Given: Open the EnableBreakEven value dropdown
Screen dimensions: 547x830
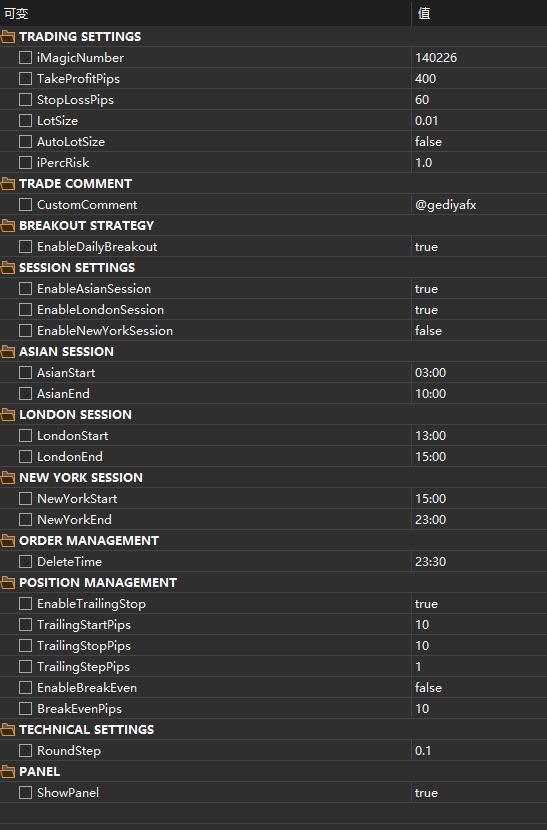Looking at the screenshot, I should pos(479,688).
